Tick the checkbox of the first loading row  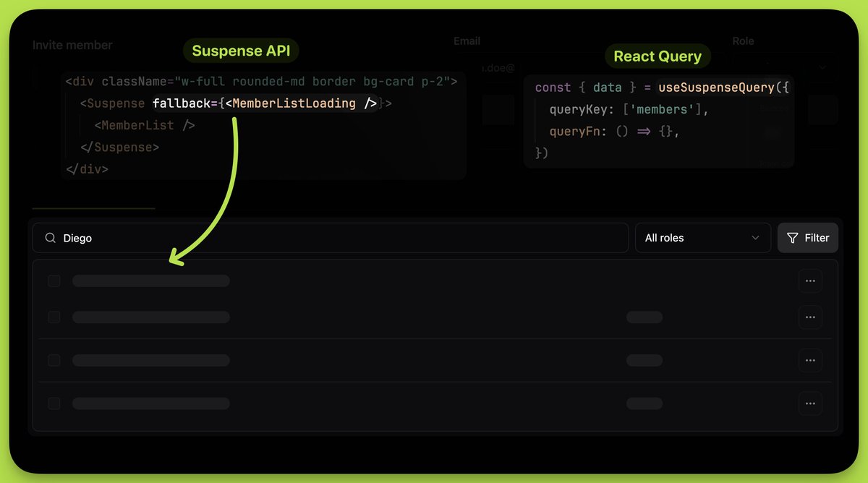[54, 281]
